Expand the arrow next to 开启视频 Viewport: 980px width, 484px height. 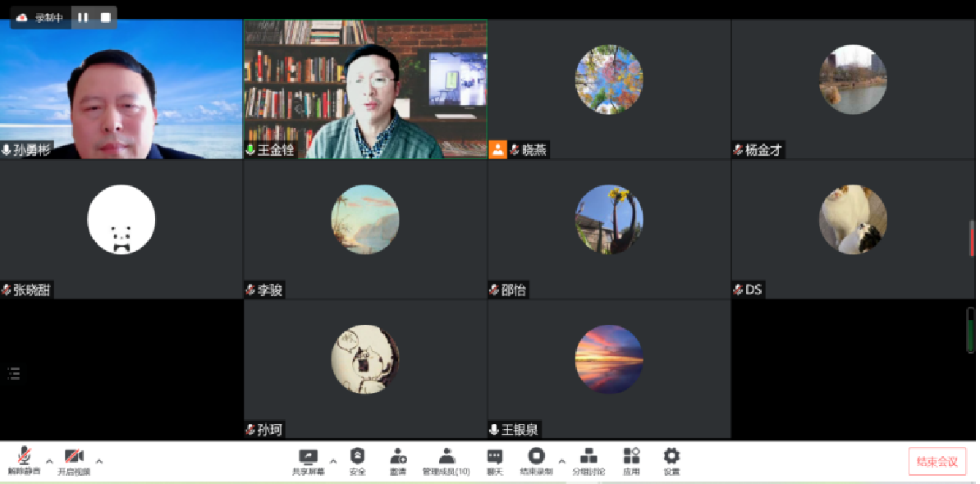pos(99,460)
